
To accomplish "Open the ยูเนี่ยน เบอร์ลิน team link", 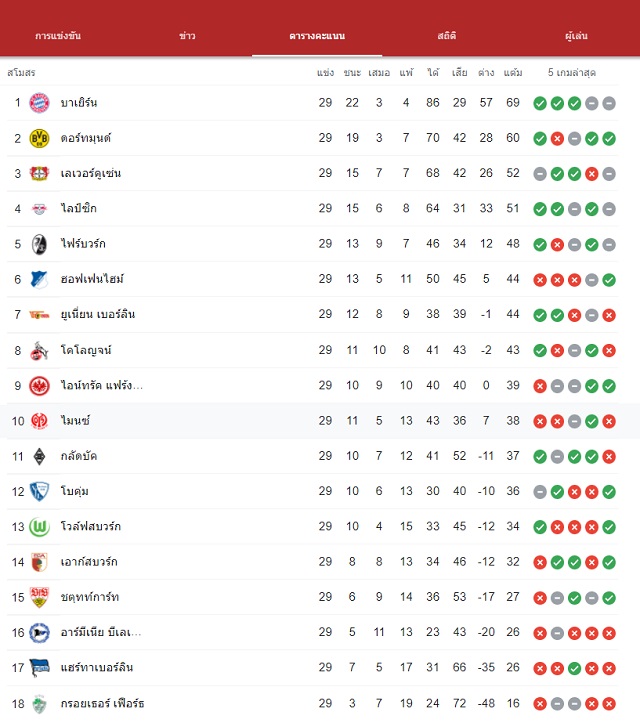I will pyautogui.click(x=98, y=314).
